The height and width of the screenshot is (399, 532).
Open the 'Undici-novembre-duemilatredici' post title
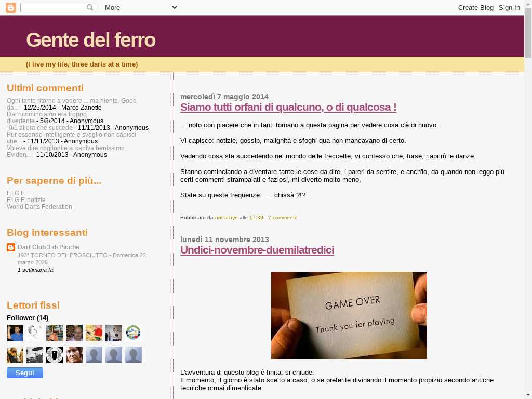257,250
